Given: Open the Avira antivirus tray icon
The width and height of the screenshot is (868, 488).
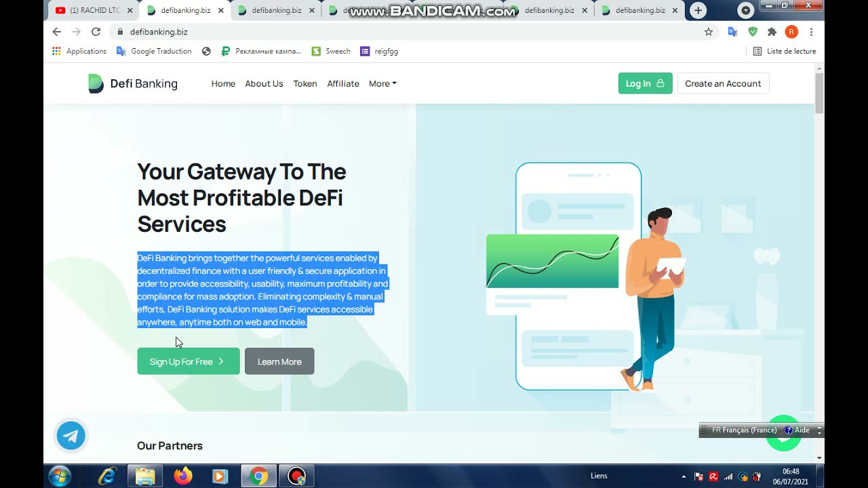Looking at the screenshot, I should pos(713,476).
